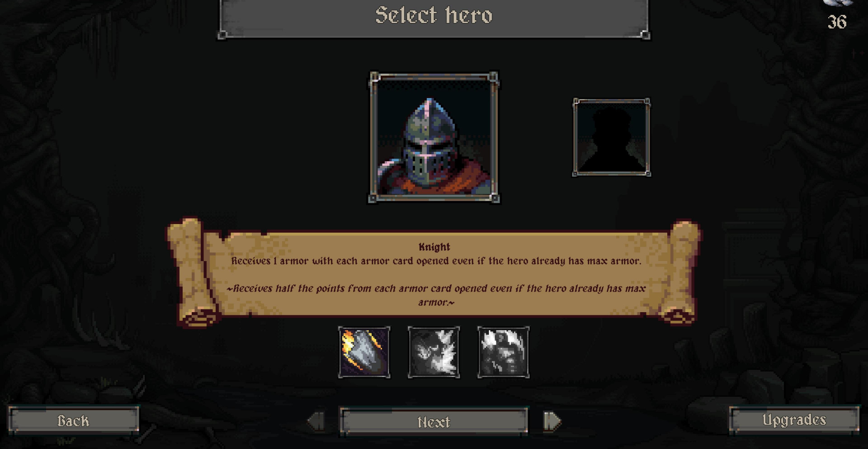This screenshot has height=449, width=868.
Task: Click the middle greyed-out locked ability icon
Action: 434,352
